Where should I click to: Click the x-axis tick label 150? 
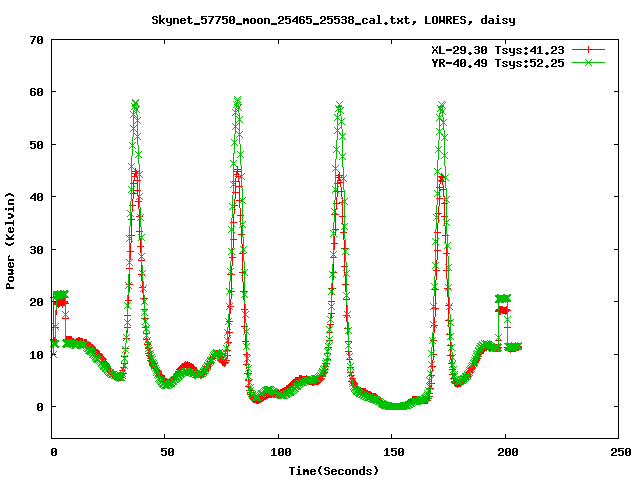393,452
